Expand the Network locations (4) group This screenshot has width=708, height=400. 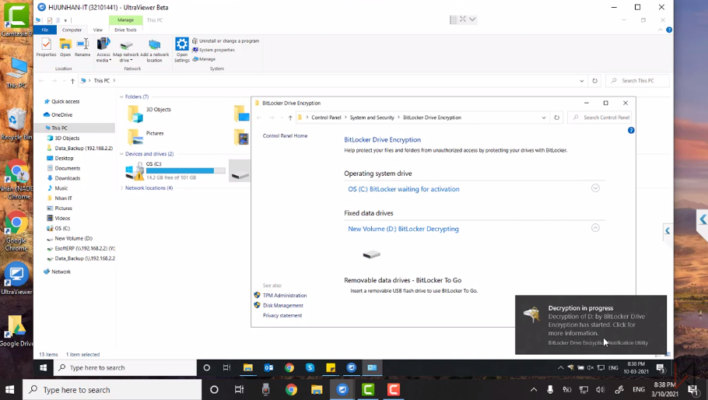pyautogui.click(x=121, y=188)
